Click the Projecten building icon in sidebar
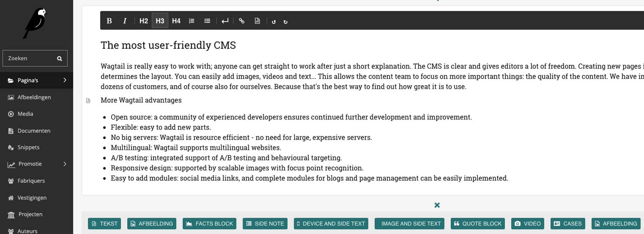 [x=11, y=215]
